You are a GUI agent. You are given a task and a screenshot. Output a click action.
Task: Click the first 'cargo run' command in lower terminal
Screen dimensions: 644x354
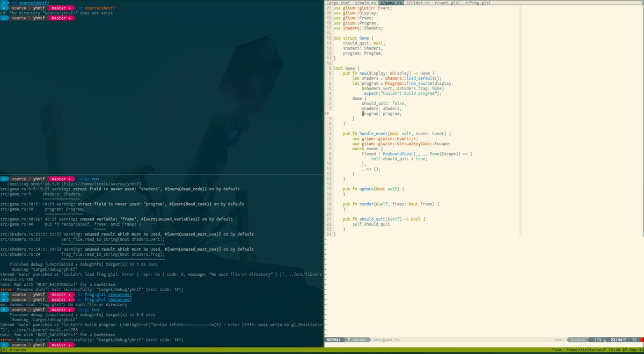[88, 179]
